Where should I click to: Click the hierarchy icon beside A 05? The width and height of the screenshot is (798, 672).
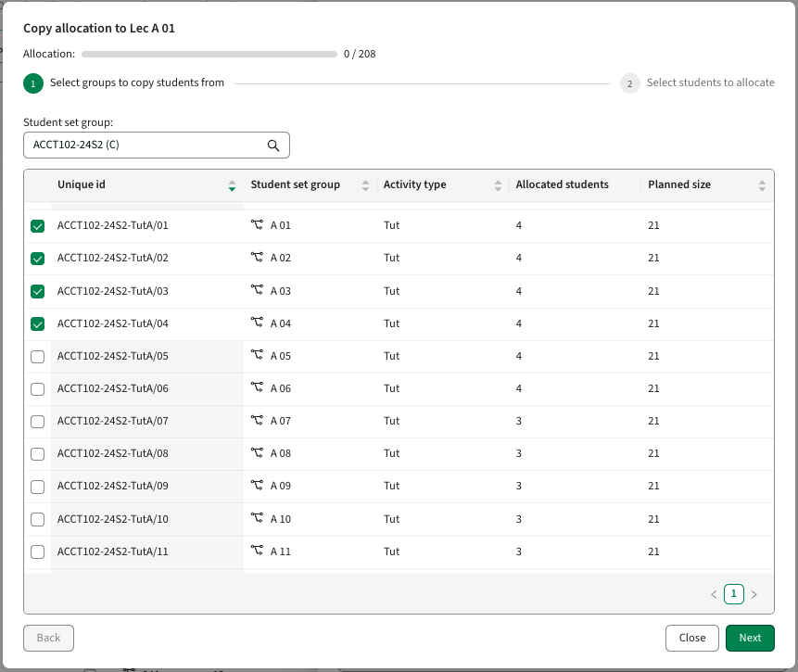(257, 355)
